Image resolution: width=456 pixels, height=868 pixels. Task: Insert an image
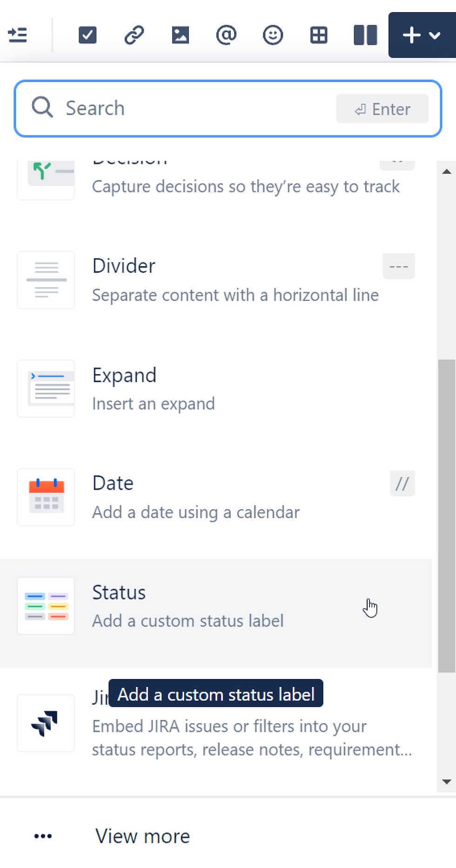tap(181, 35)
